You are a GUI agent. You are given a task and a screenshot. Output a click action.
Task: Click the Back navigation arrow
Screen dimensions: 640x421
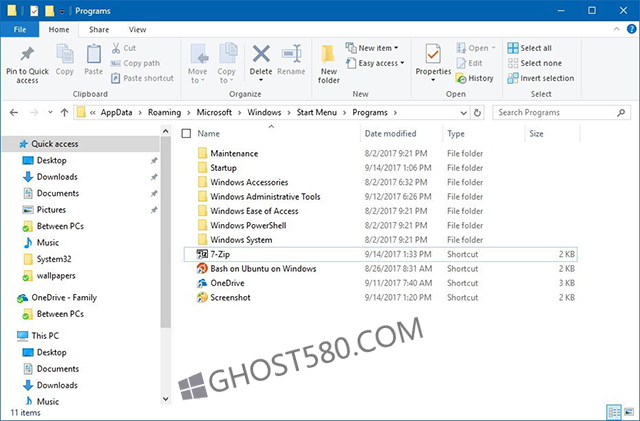[14, 112]
